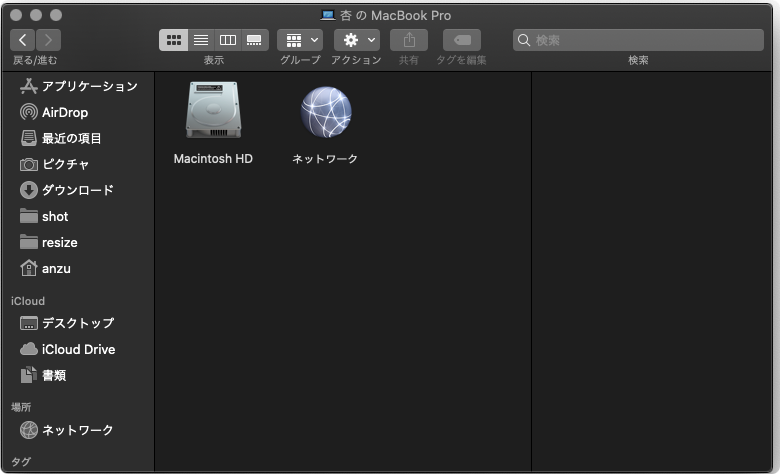Click the Action gear dropdown chevron
The width and height of the screenshot is (780, 474).
(x=372, y=40)
